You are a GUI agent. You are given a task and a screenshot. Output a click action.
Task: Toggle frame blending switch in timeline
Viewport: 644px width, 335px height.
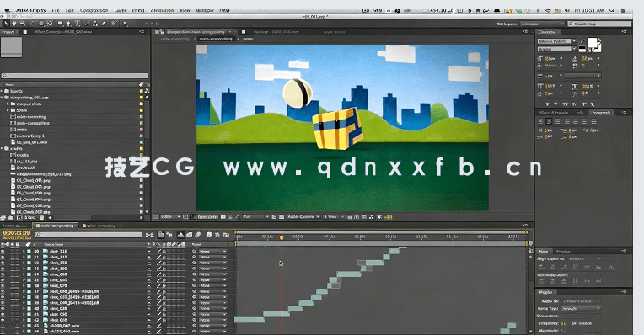click(x=190, y=235)
